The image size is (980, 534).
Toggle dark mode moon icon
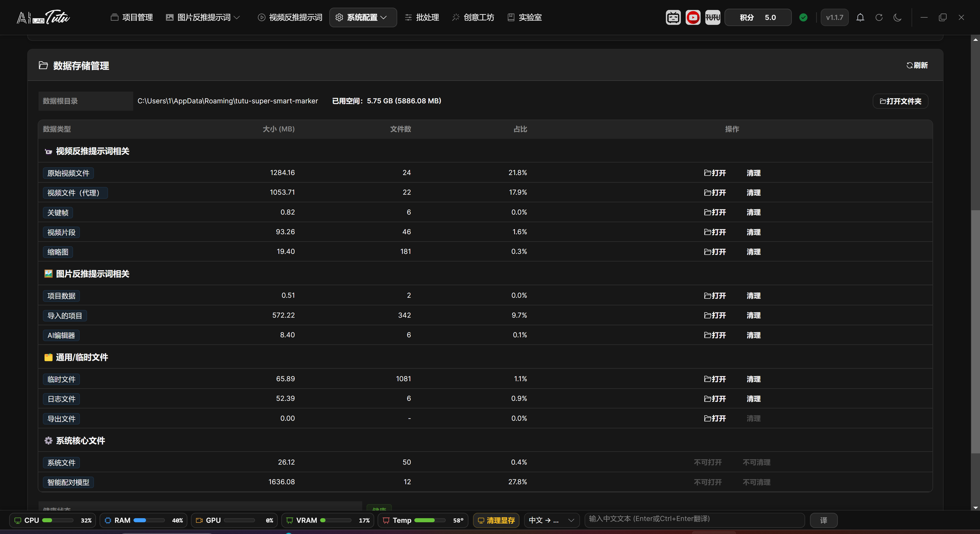898,18
